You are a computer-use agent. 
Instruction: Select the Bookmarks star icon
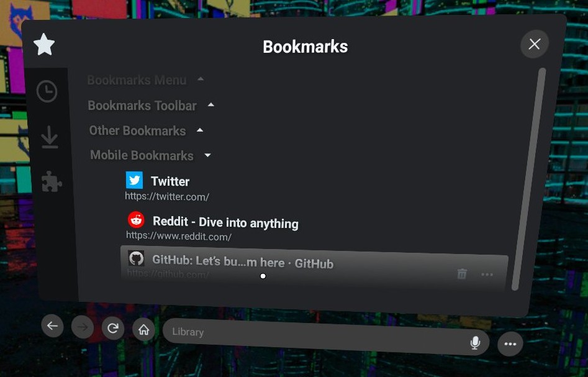click(x=44, y=45)
